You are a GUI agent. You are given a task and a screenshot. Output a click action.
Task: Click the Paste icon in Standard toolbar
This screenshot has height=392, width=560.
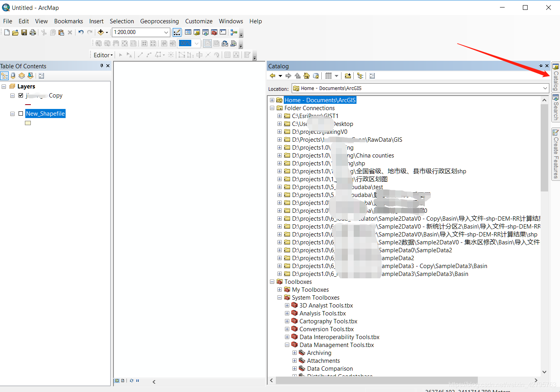(61, 32)
